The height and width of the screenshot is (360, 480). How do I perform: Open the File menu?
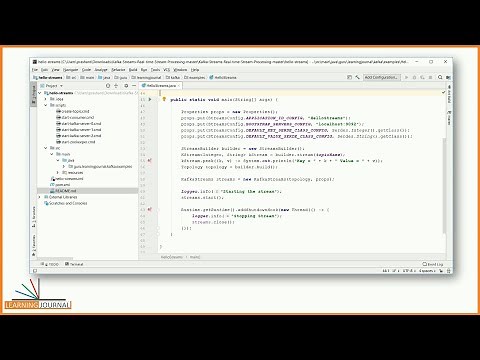(x=35, y=70)
